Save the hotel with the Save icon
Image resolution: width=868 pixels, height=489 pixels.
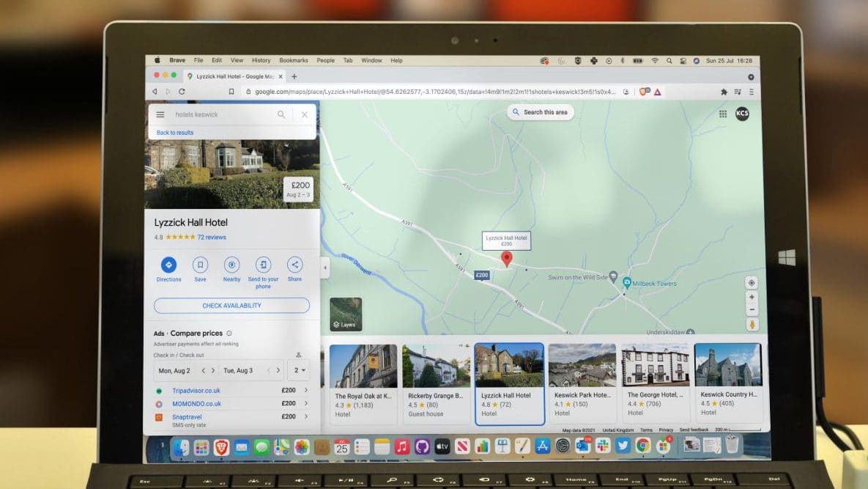coord(200,265)
